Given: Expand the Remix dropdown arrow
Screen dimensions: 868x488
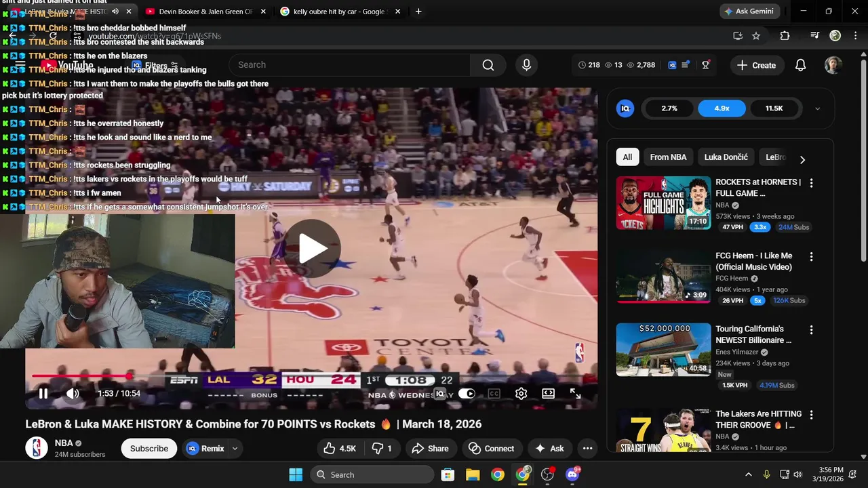Looking at the screenshot, I should pos(235,448).
